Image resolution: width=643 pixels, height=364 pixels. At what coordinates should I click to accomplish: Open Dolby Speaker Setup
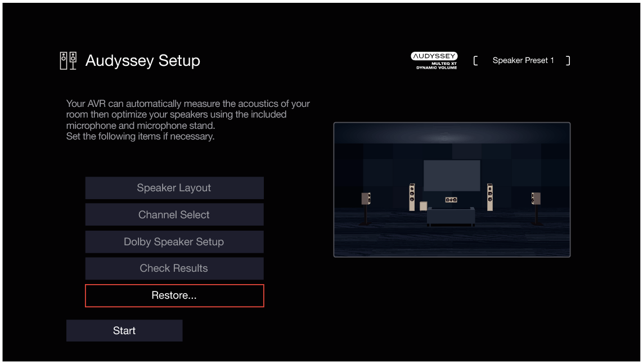pyautogui.click(x=174, y=241)
